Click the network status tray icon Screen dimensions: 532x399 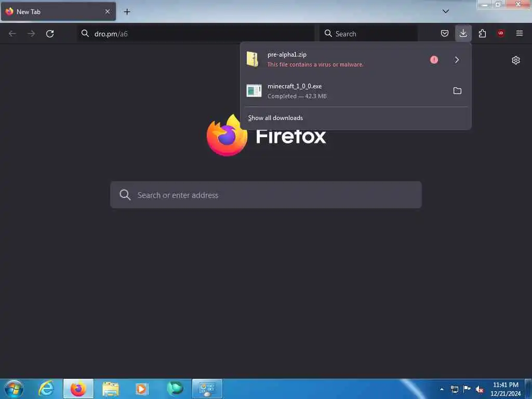pos(454,389)
